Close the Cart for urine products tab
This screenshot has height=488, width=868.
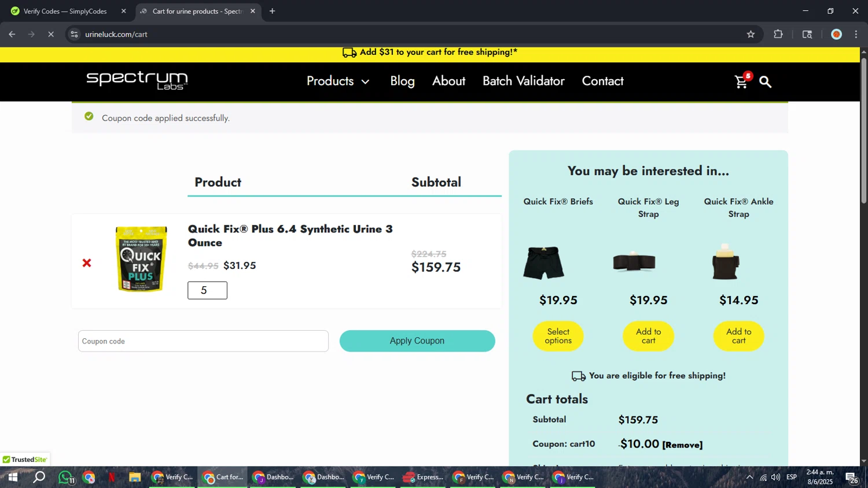252,11
